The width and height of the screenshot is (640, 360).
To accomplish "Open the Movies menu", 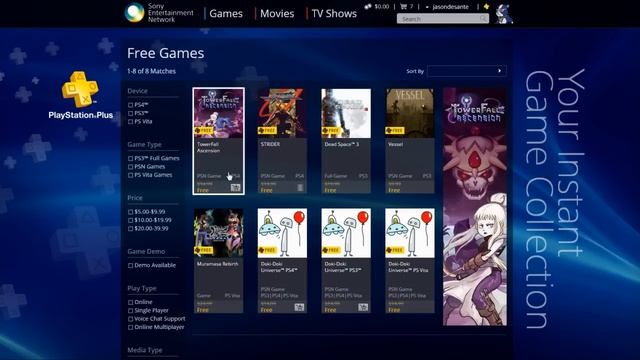I will click(277, 13).
